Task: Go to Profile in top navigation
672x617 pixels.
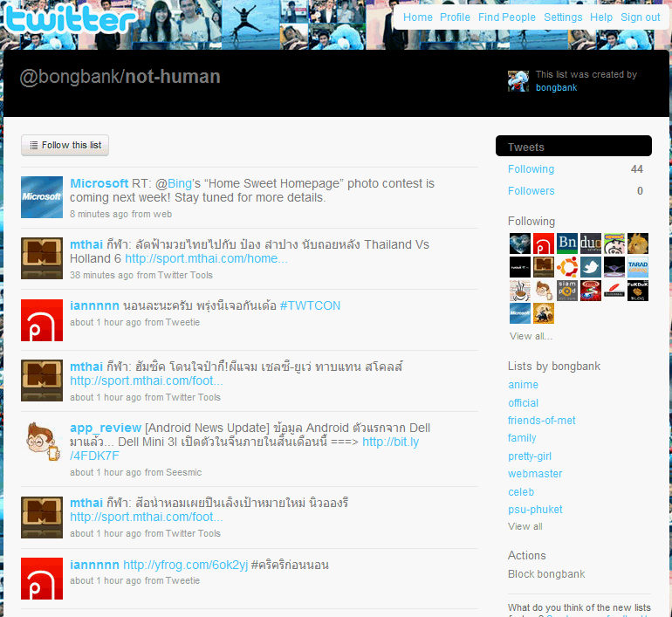Action: click(455, 17)
